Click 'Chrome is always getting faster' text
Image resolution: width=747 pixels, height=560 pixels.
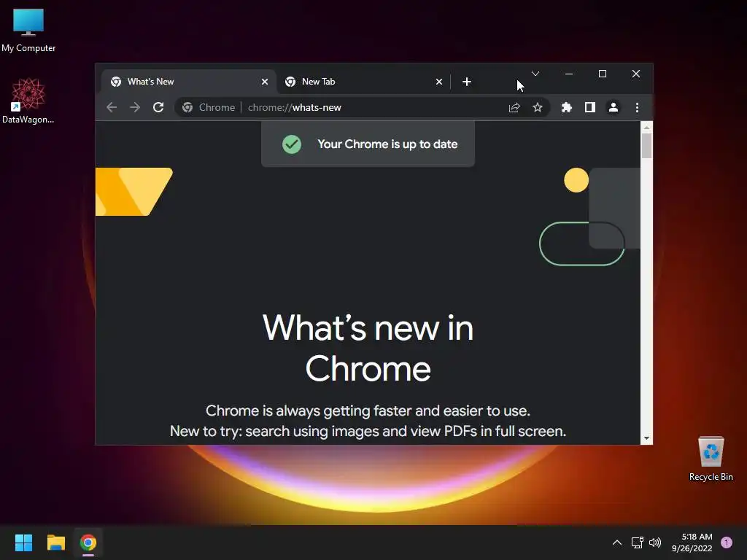368,411
